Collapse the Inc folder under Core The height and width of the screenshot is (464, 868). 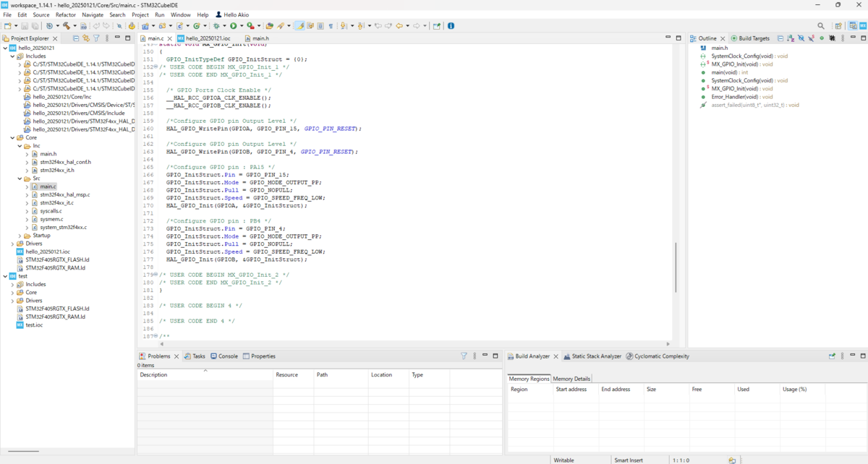[20, 146]
